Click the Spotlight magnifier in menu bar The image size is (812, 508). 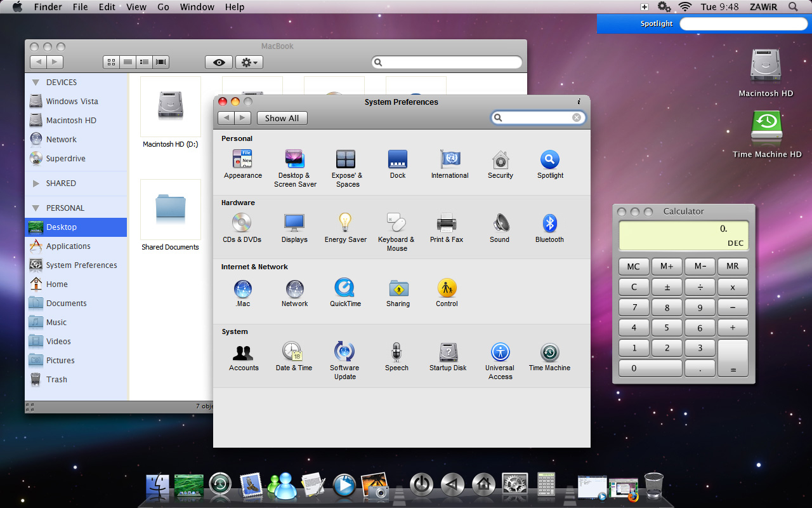793,7
